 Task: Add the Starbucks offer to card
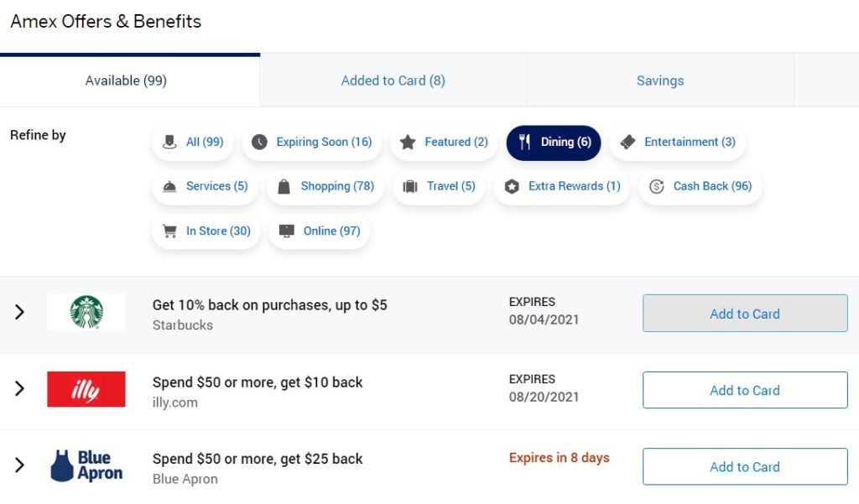[745, 314]
